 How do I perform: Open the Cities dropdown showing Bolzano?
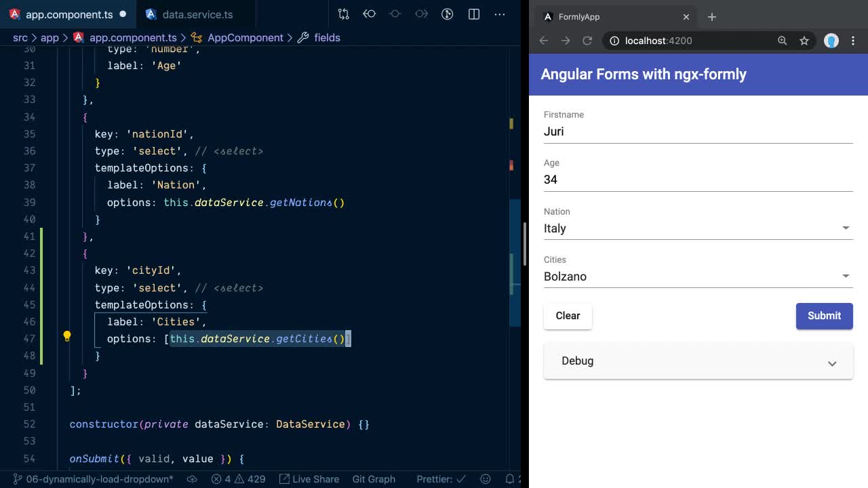click(x=697, y=277)
